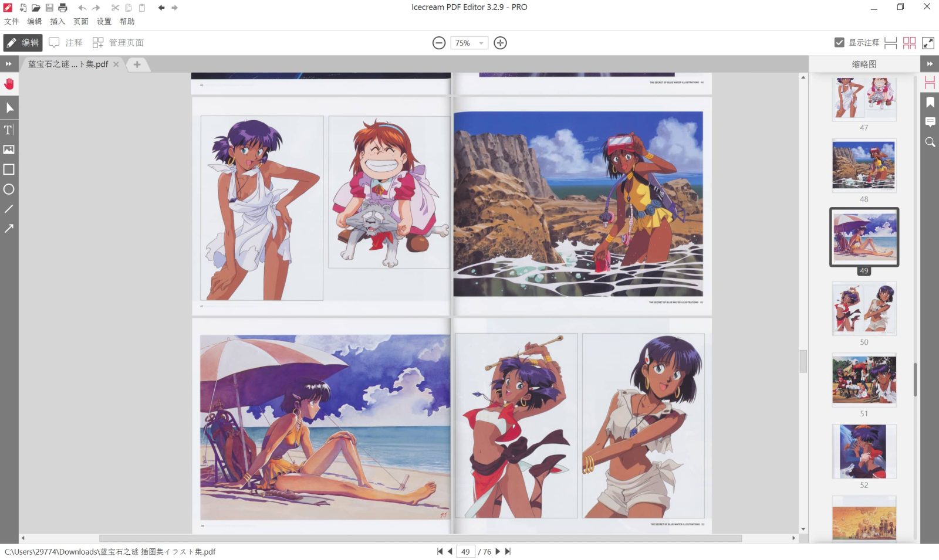This screenshot has width=939, height=560.
Task: Paste with the clipboard icon
Action: [141, 8]
